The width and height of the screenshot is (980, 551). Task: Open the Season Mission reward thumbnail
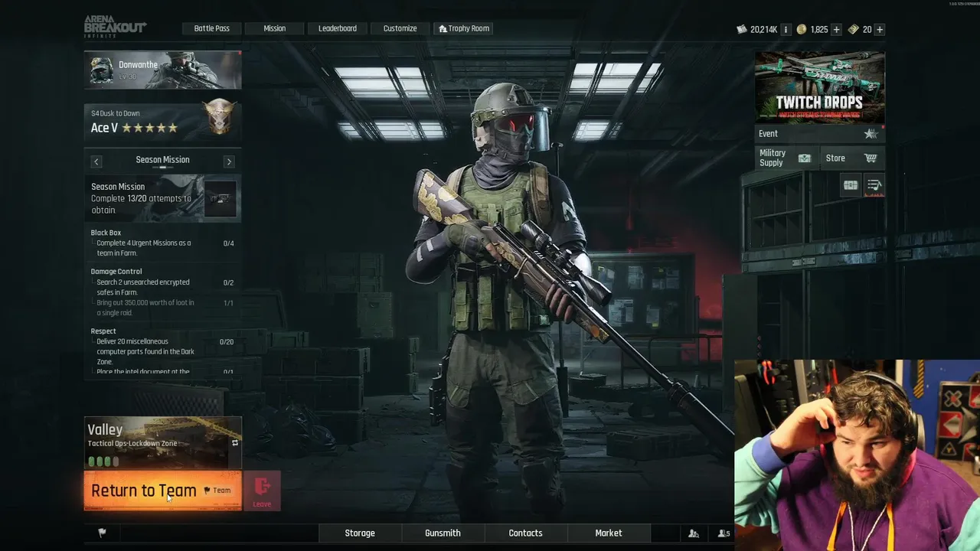pos(220,198)
